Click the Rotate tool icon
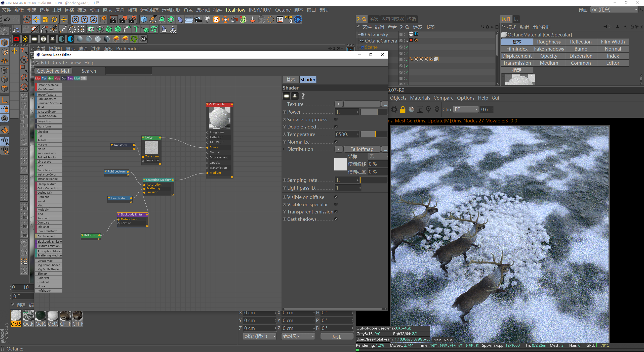 pyautogui.click(x=54, y=19)
